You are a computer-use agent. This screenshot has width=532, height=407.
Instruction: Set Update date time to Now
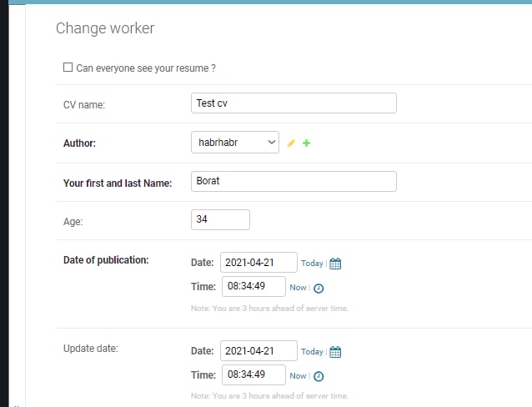click(298, 376)
